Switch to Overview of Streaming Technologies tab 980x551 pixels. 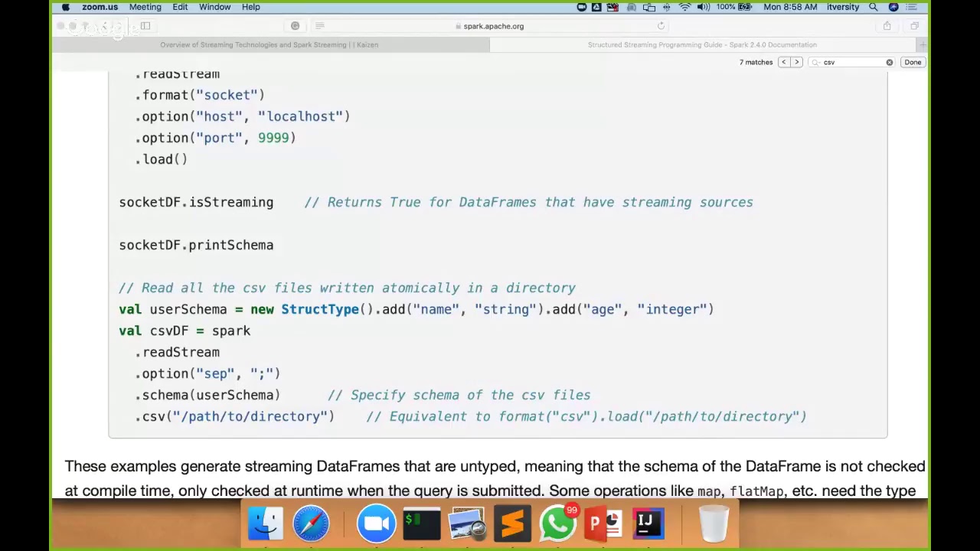coord(269,44)
